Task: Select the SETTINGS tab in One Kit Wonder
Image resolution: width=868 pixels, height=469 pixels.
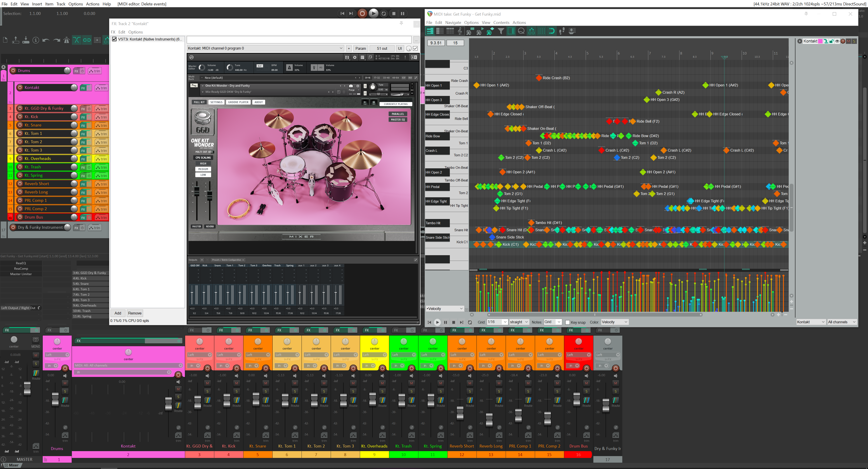Action: tap(217, 102)
